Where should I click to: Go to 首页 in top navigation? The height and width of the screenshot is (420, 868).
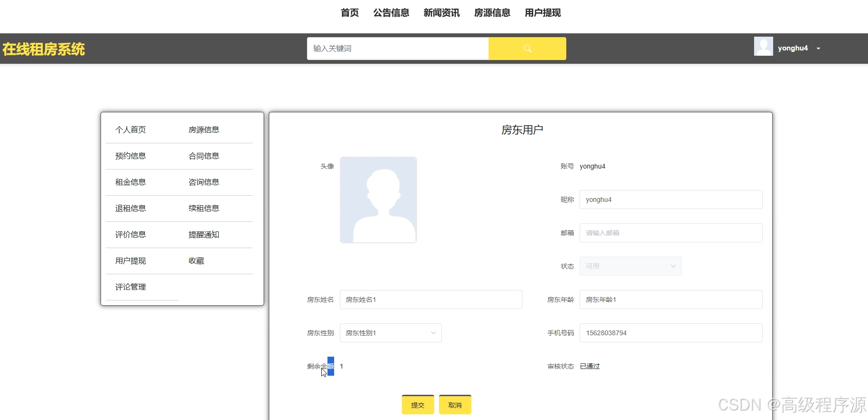point(350,13)
